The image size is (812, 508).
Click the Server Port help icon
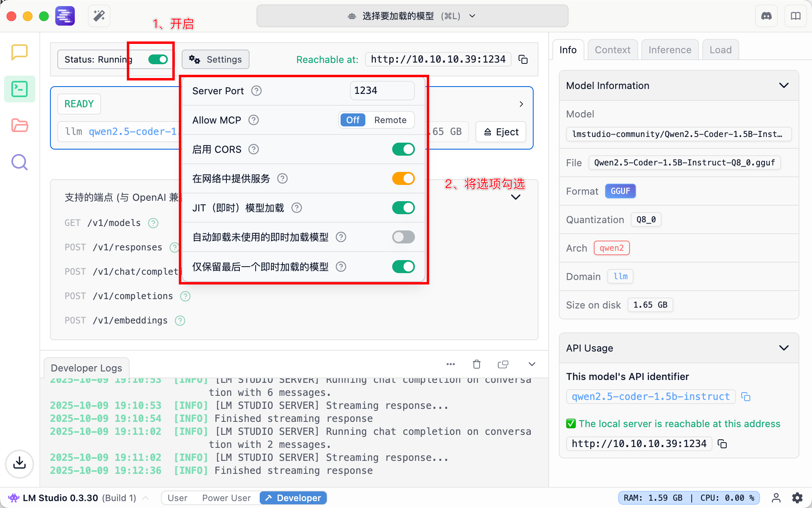click(x=256, y=91)
